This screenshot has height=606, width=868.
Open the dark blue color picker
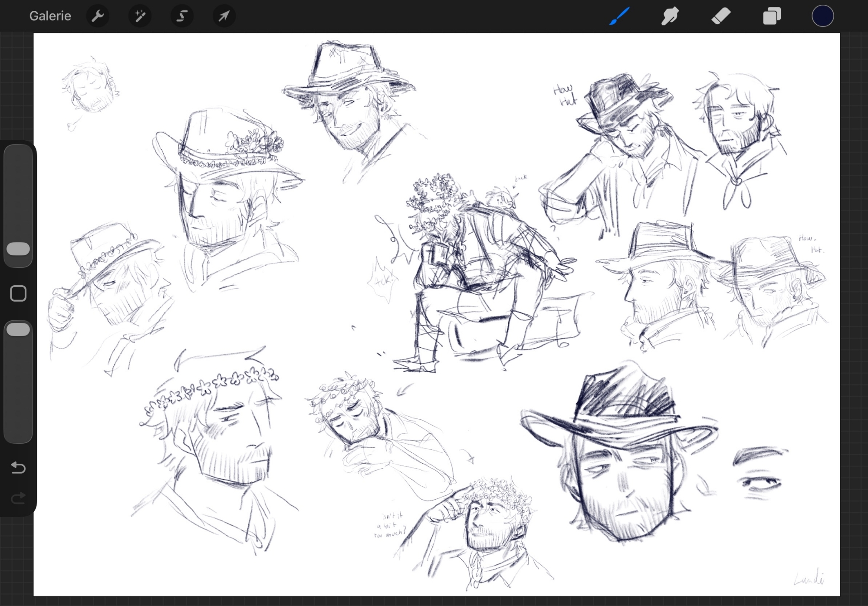point(822,16)
